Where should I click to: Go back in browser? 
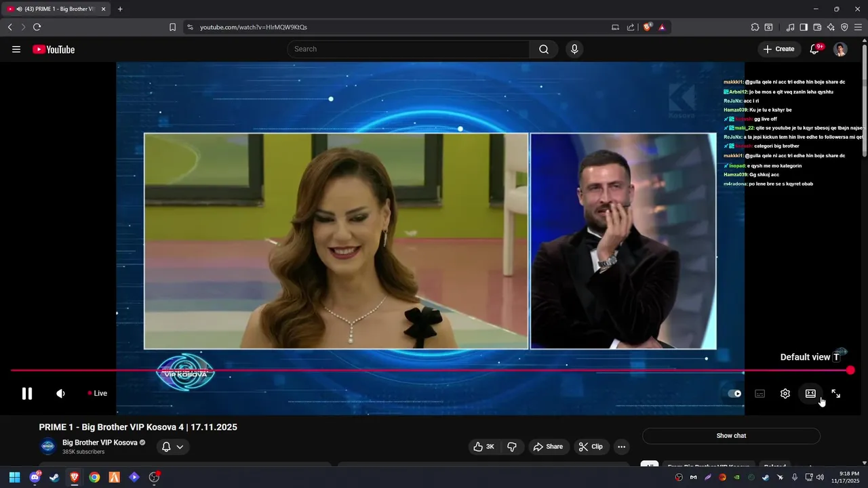tap(9, 27)
